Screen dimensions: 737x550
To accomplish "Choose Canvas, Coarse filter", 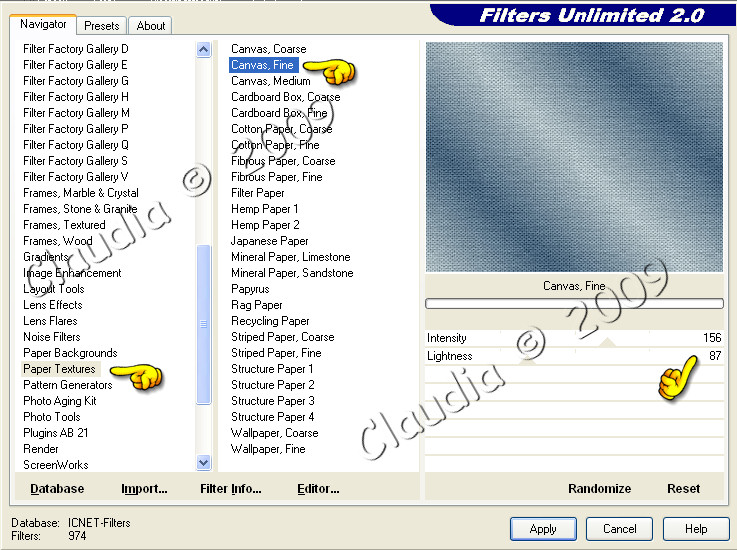I will tap(268, 49).
